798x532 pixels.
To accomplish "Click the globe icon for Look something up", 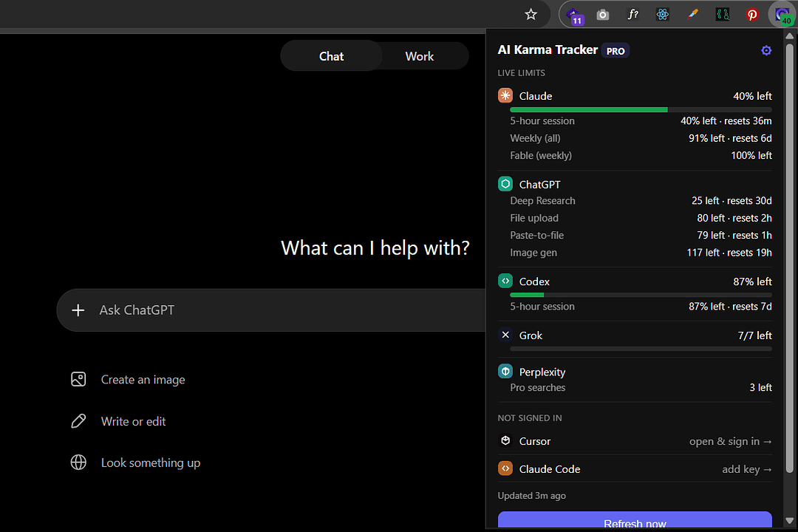I will coord(78,463).
